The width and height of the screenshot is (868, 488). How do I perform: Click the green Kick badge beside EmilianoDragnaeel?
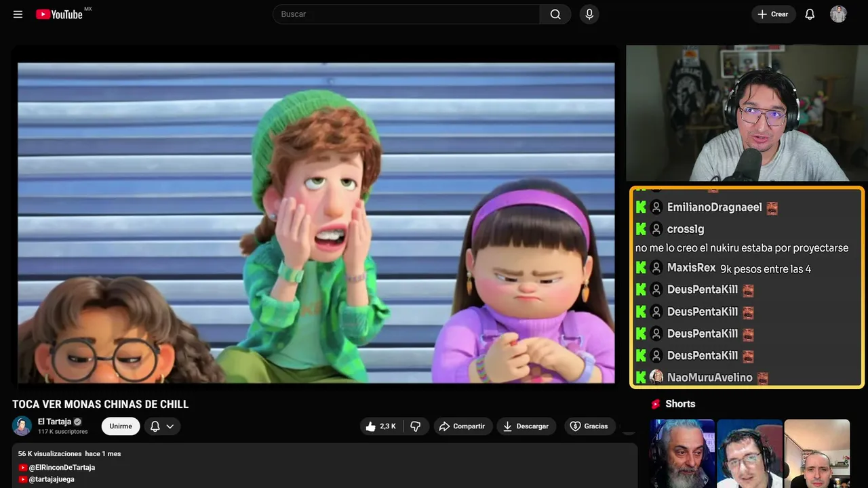click(x=641, y=207)
